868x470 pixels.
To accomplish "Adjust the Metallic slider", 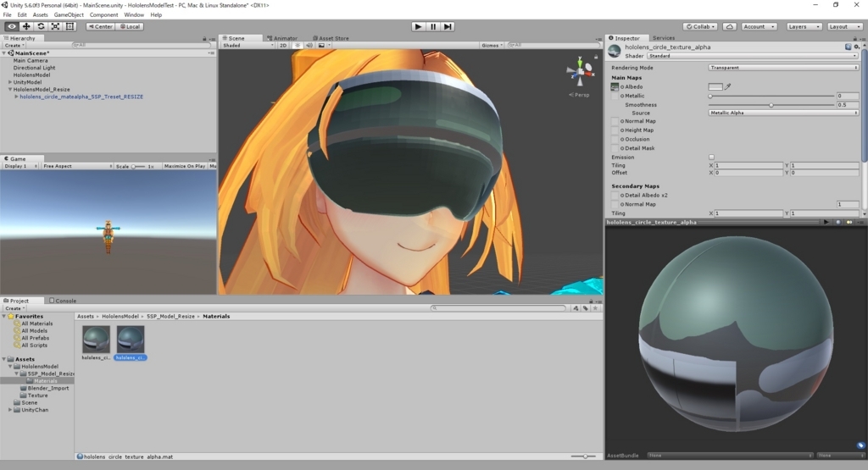I will pos(771,97).
